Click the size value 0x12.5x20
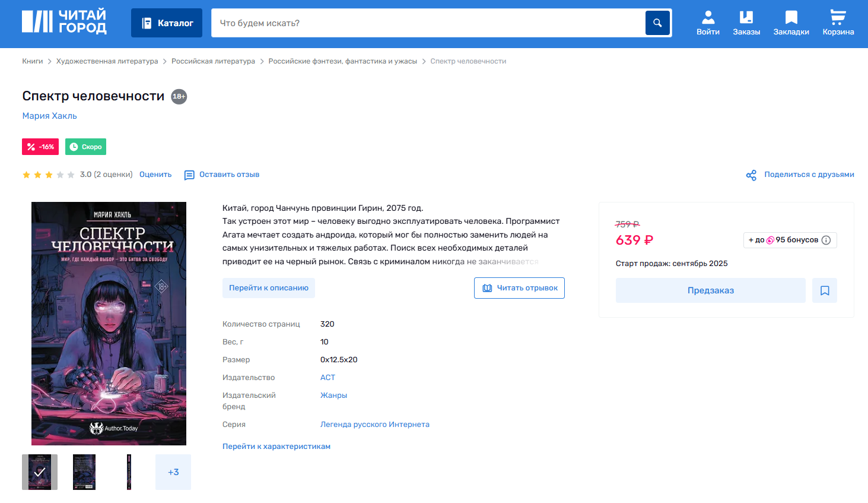The width and height of the screenshot is (868, 503). [339, 360]
